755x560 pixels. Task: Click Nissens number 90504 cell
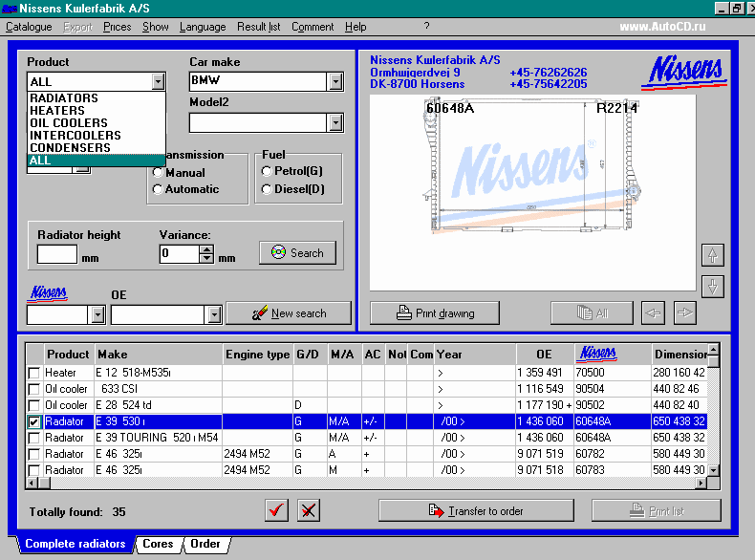pyautogui.click(x=612, y=389)
